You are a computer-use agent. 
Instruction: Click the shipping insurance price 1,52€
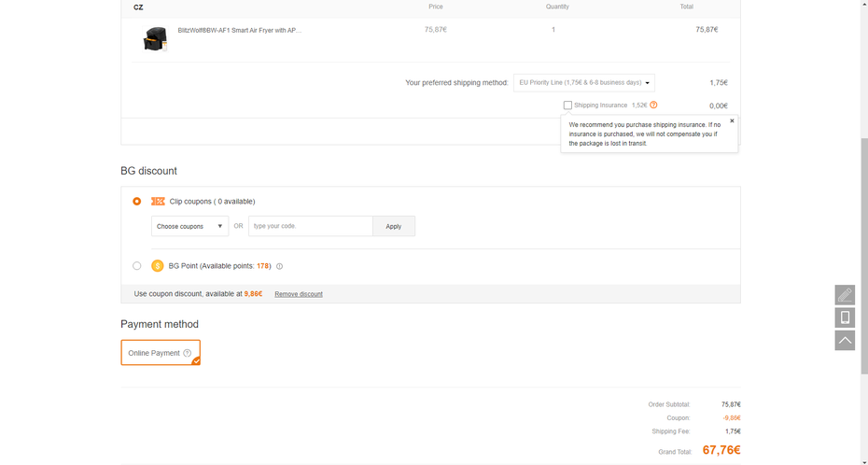[x=639, y=106]
